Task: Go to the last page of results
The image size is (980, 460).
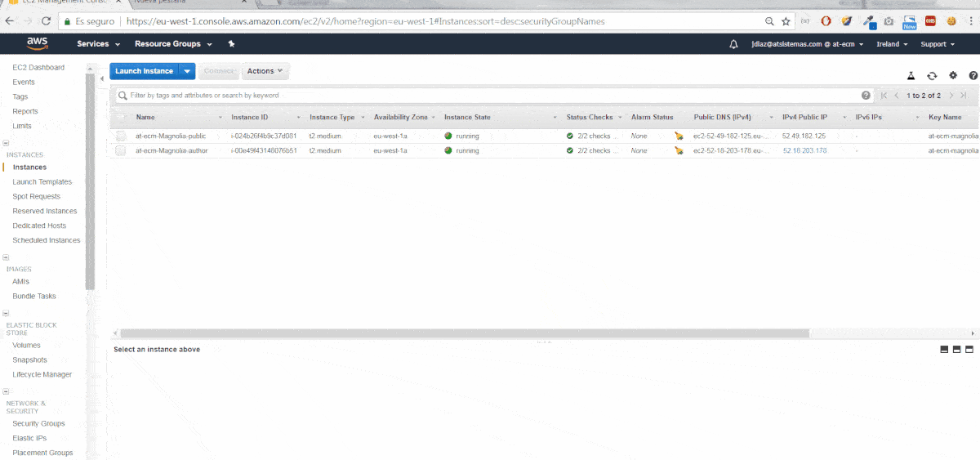Action: [x=964, y=96]
